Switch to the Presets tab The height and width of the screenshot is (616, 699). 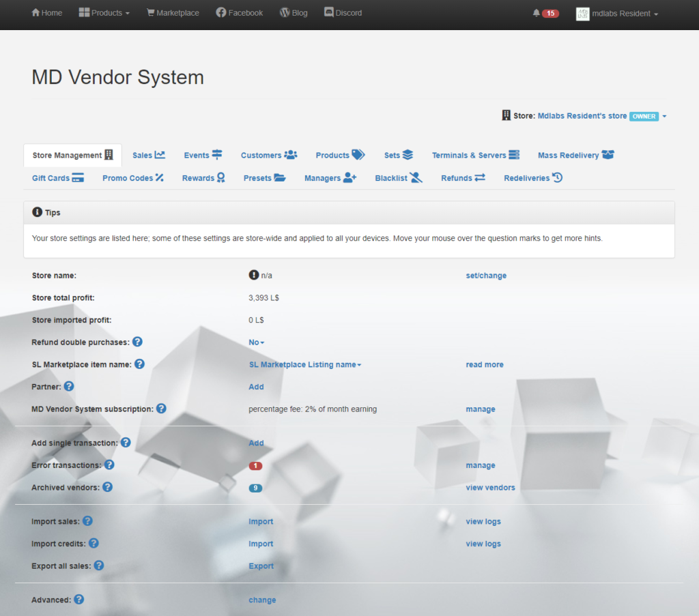[264, 178]
